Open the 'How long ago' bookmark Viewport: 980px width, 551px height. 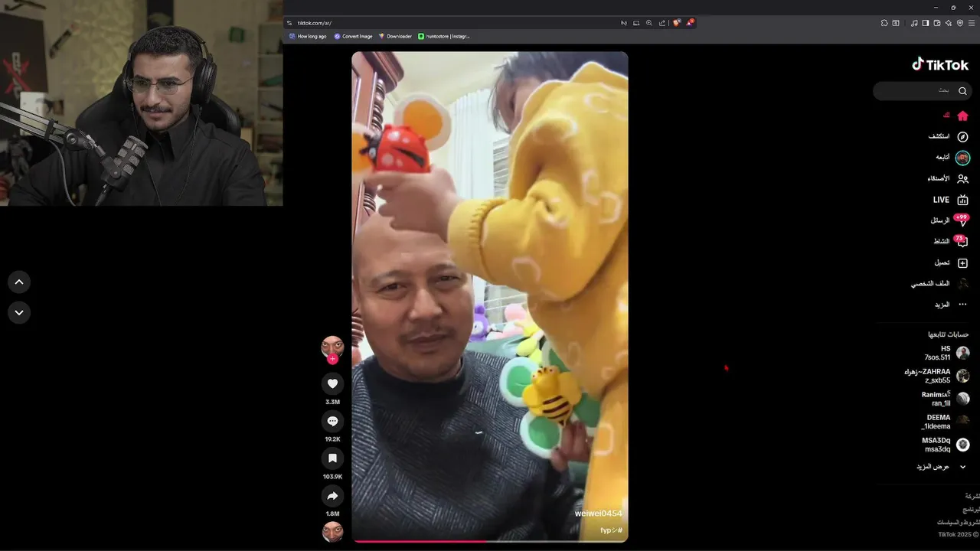coord(308,36)
